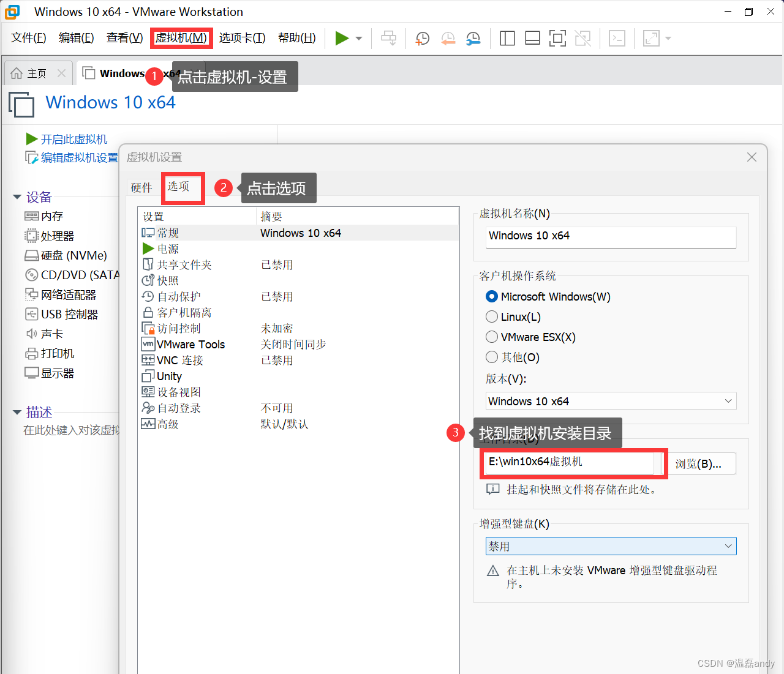This screenshot has width=784, height=674.
Task: Switch to the 选项 tab in settings dialog
Action: click(x=179, y=186)
